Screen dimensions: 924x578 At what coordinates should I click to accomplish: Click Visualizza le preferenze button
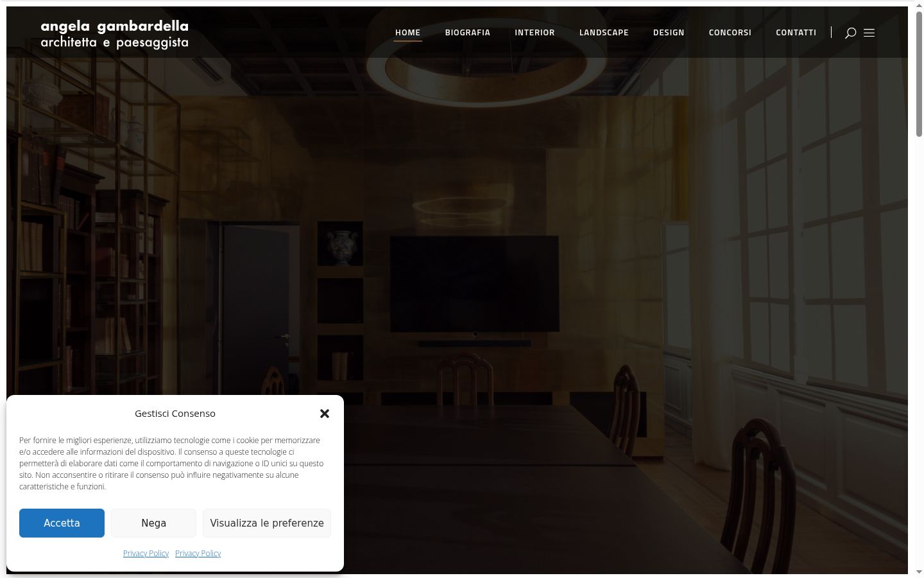[x=267, y=523]
